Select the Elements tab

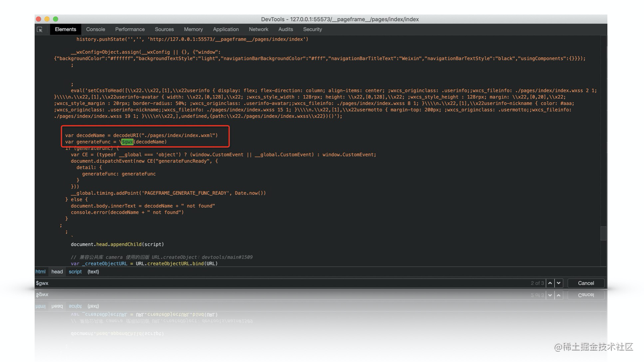pos(65,30)
